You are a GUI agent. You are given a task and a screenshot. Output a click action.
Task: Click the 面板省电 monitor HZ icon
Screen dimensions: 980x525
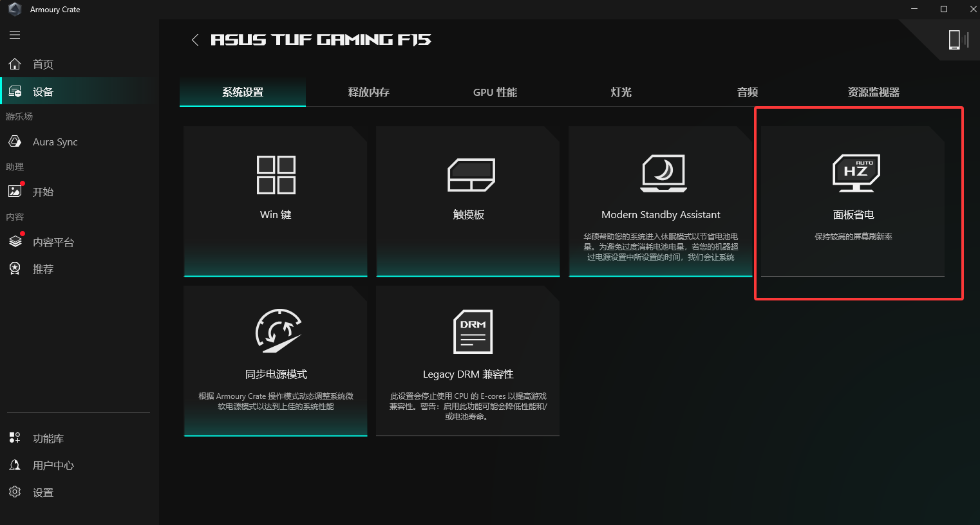(856, 173)
